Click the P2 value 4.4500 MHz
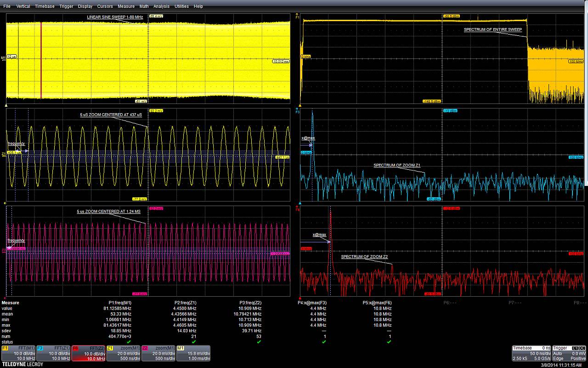Screen dimensions: 588x368 click(186, 308)
